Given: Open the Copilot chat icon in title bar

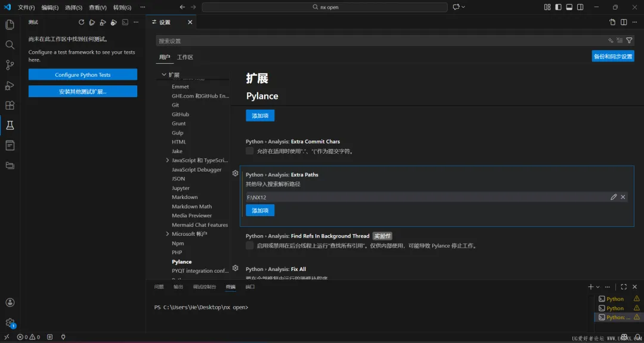Looking at the screenshot, I should (x=456, y=7).
